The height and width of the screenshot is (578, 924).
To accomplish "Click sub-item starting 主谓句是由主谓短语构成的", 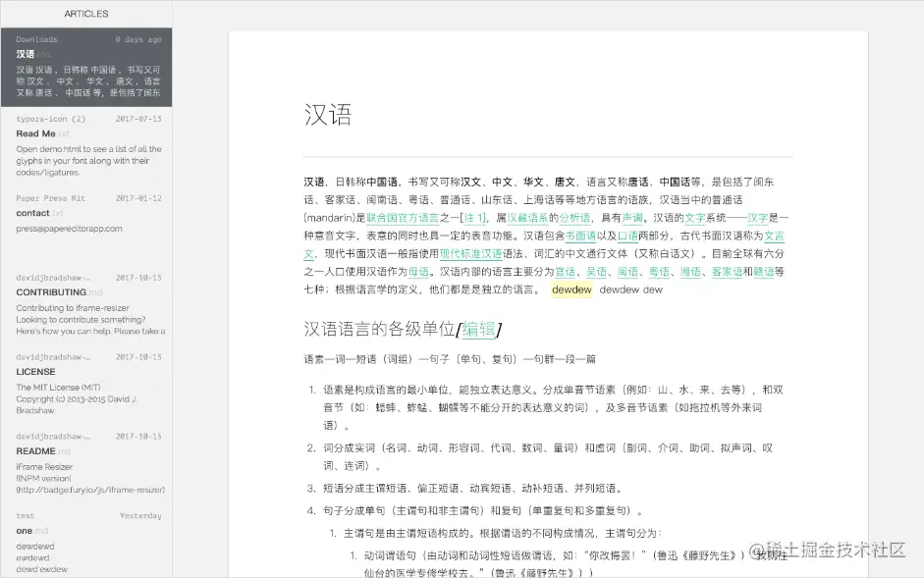I will coord(503,533).
